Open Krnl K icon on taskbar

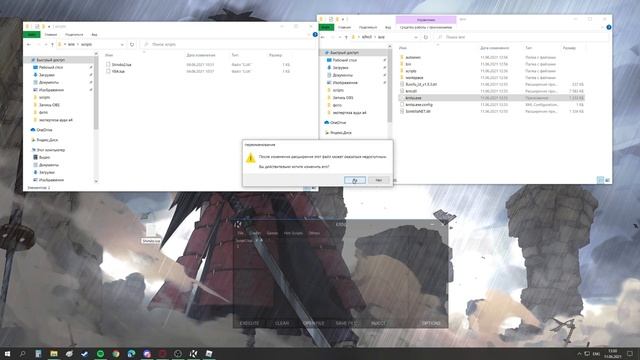pos(193,353)
